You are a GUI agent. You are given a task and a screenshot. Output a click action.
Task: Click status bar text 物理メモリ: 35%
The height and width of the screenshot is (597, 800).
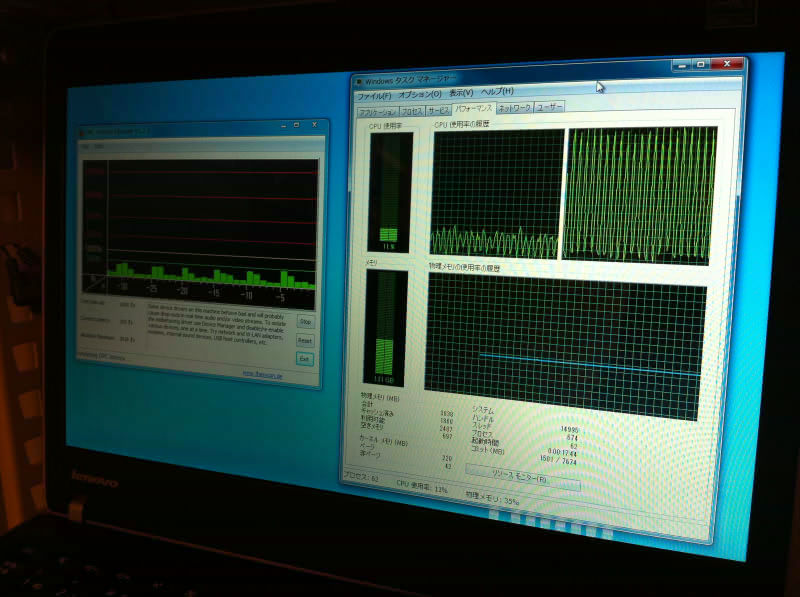492,498
